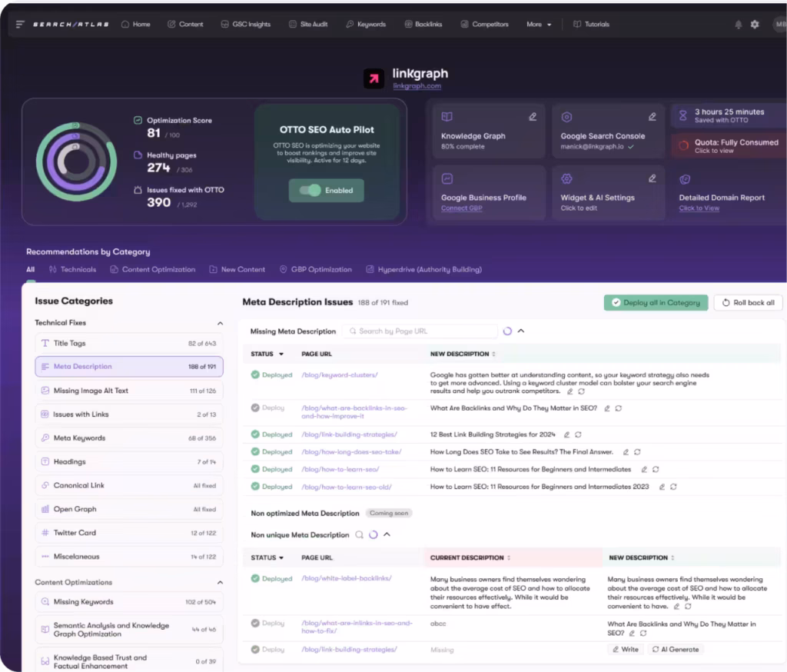Click the Optimization Score progress ring

tap(78, 161)
